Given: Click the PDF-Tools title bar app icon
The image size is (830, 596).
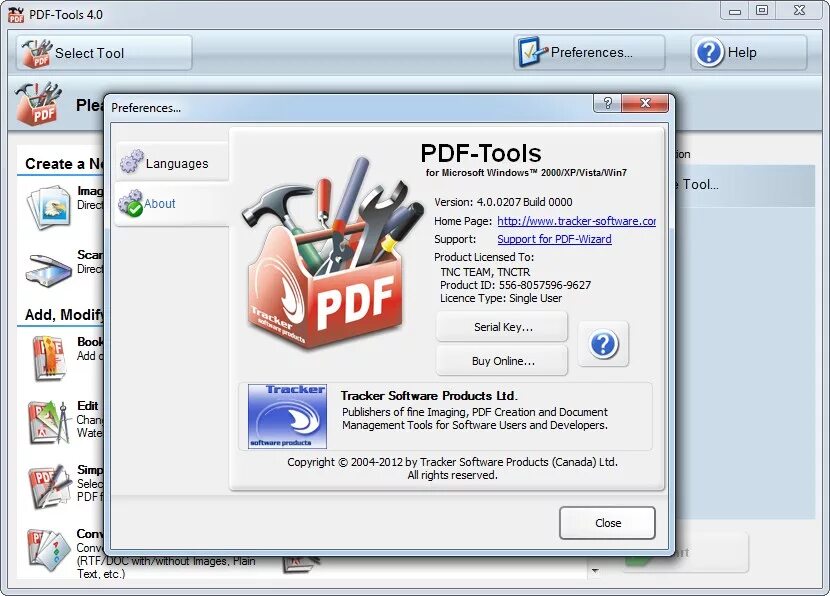Looking at the screenshot, I should (x=16, y=14).
